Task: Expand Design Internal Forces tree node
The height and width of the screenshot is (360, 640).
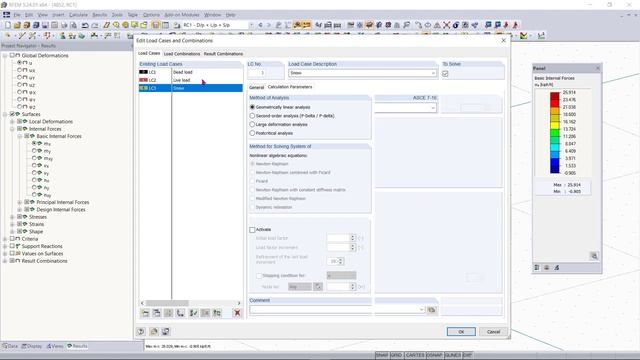Action: [20, 210]
